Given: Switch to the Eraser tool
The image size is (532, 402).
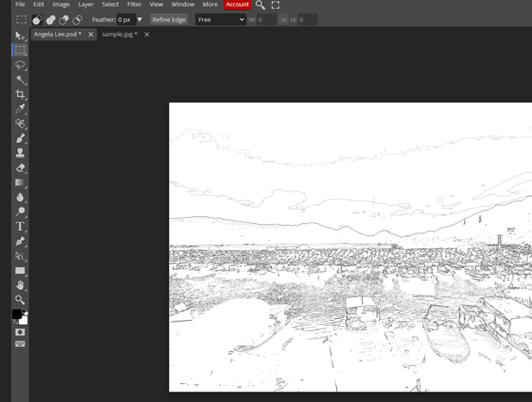Looking at the screenshot, I should (20, 168).
